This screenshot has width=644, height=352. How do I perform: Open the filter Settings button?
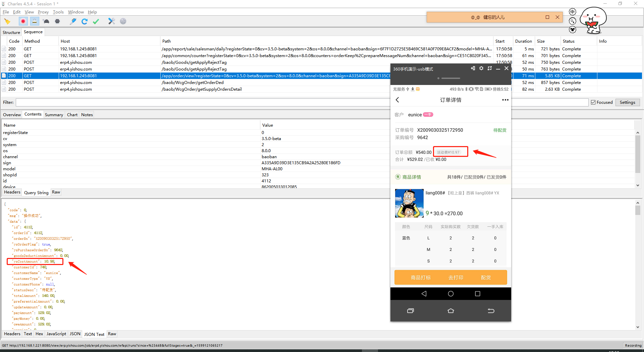coord(627,102)
